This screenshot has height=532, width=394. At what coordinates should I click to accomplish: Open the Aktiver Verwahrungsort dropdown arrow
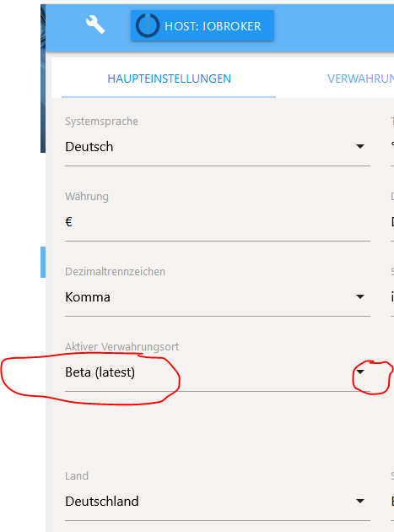click(x=360, y=372)
